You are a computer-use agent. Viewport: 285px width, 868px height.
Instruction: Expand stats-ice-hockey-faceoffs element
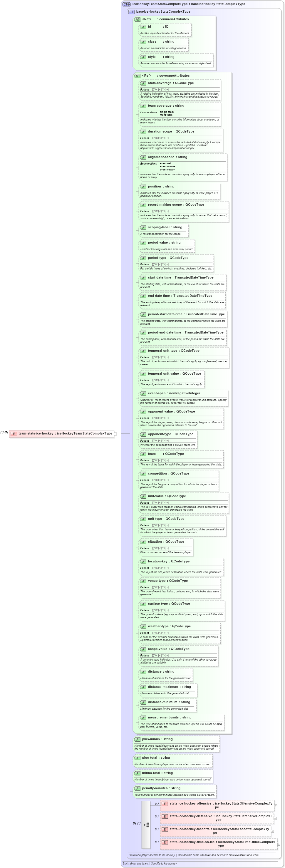click(x=273, y=831)
